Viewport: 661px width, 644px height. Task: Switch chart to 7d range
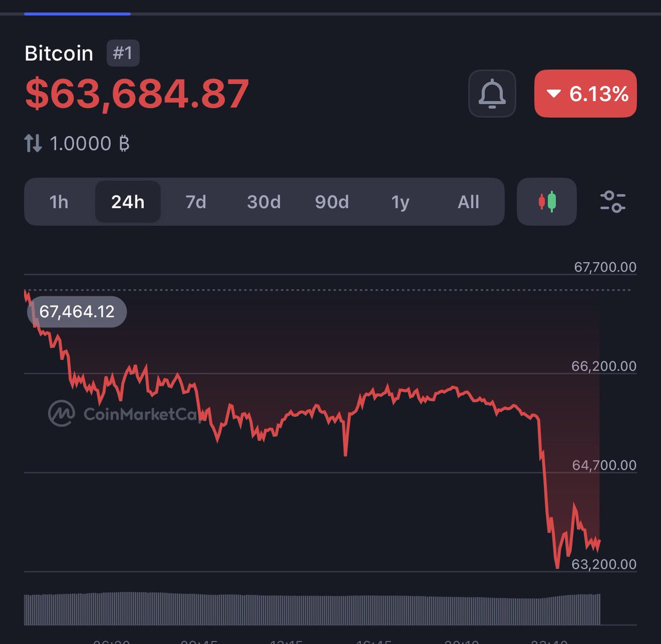[196, 202]
